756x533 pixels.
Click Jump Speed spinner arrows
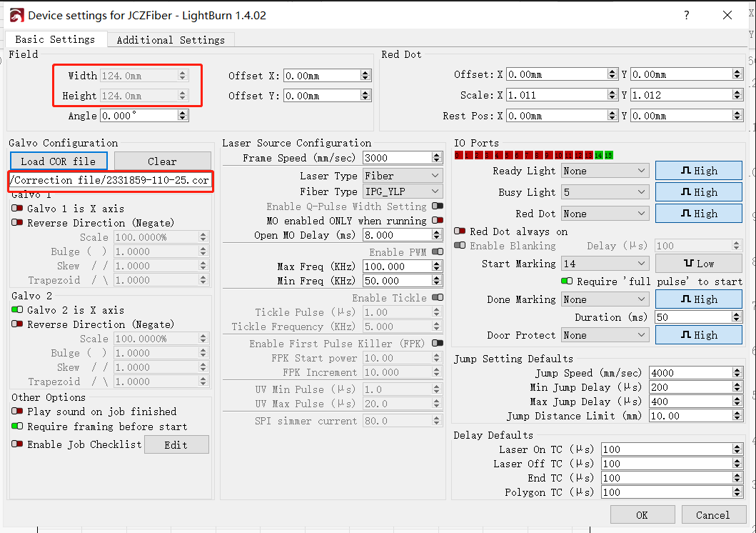(x=737, y=373)
